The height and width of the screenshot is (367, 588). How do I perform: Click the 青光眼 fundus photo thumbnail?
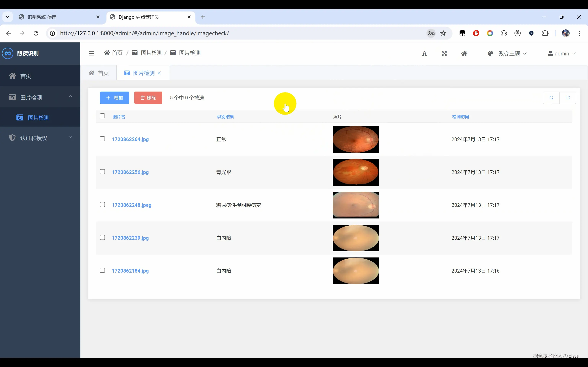pyautogui.click(x=355, y=172)
